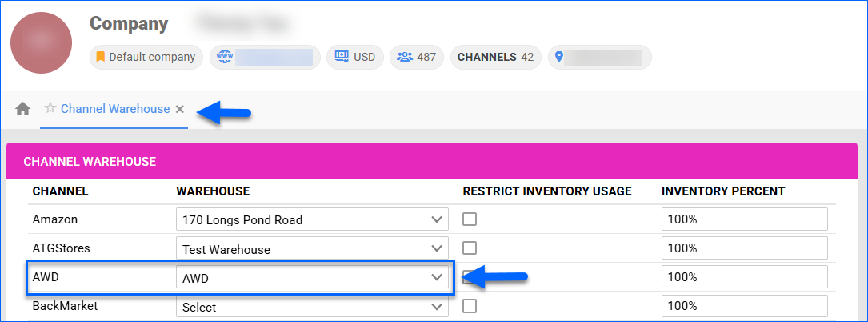Close the Channel Warehouse tab
868x322 pixels.
[180, 110]
